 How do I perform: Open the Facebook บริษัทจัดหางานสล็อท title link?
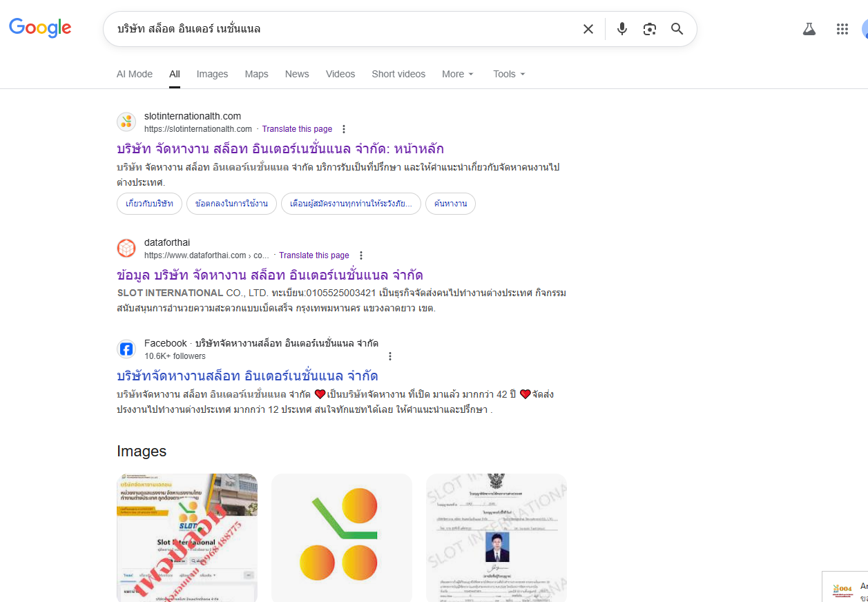(x=247, y=376)
